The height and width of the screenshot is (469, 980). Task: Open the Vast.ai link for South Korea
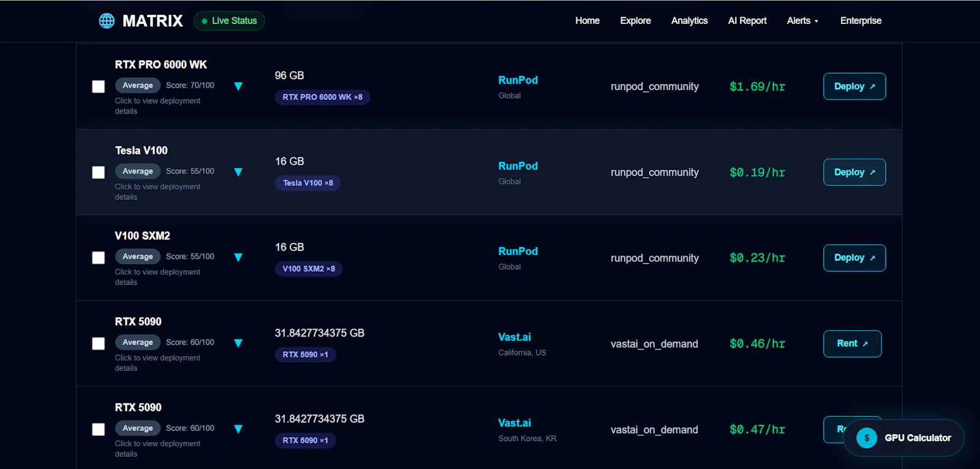(514, 423)
